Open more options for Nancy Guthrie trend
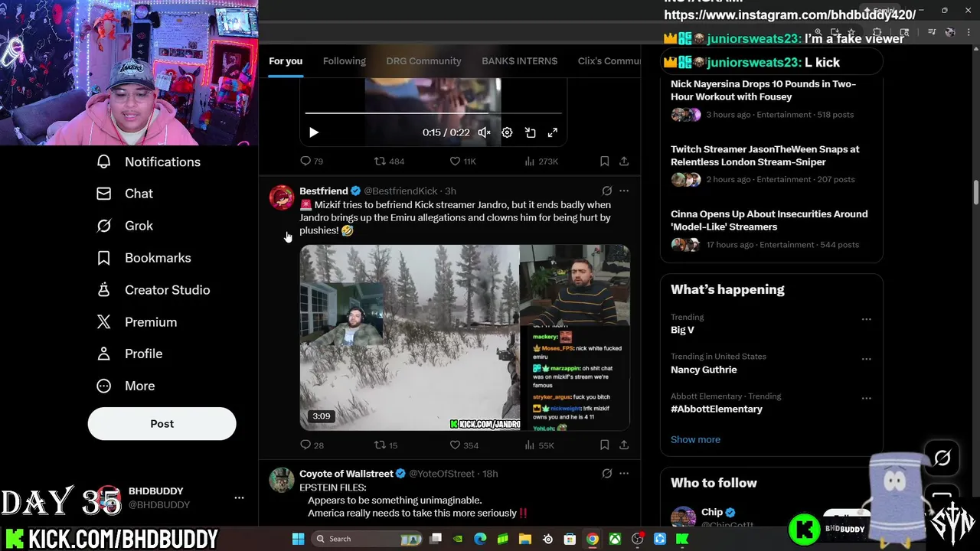Screen dimensions: 980x551 [866, 359]
